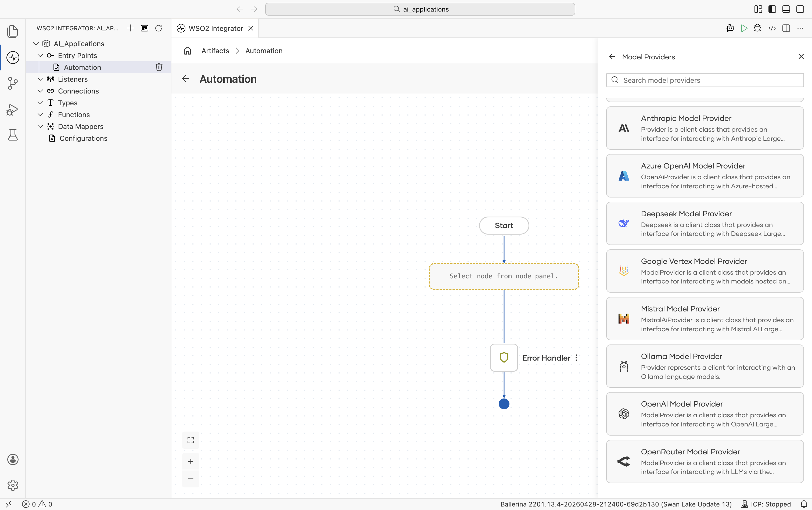
Task: Start debugging with the bug icon
Action: tap(757, 28)
